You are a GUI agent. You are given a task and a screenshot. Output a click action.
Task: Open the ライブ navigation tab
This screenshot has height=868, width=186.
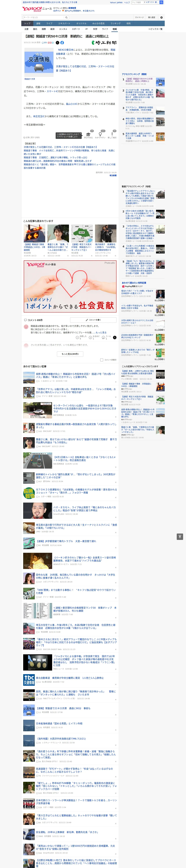[49, 24]
